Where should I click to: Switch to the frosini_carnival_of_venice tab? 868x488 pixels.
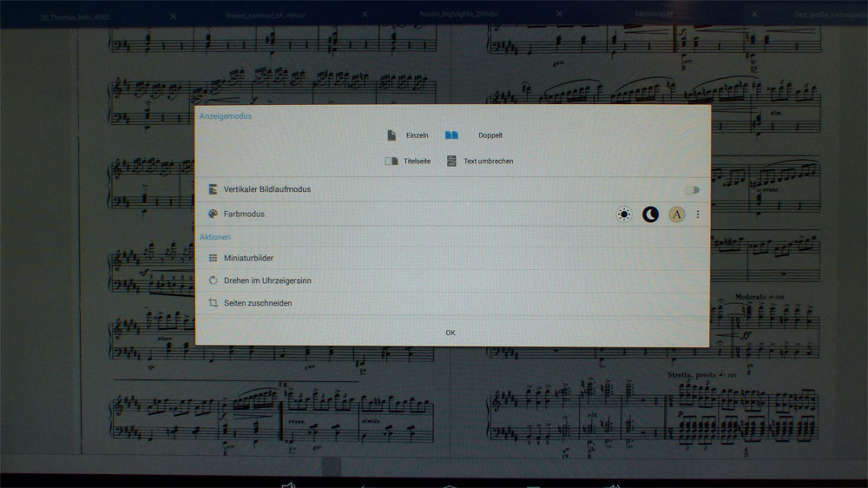pos(266,16)
